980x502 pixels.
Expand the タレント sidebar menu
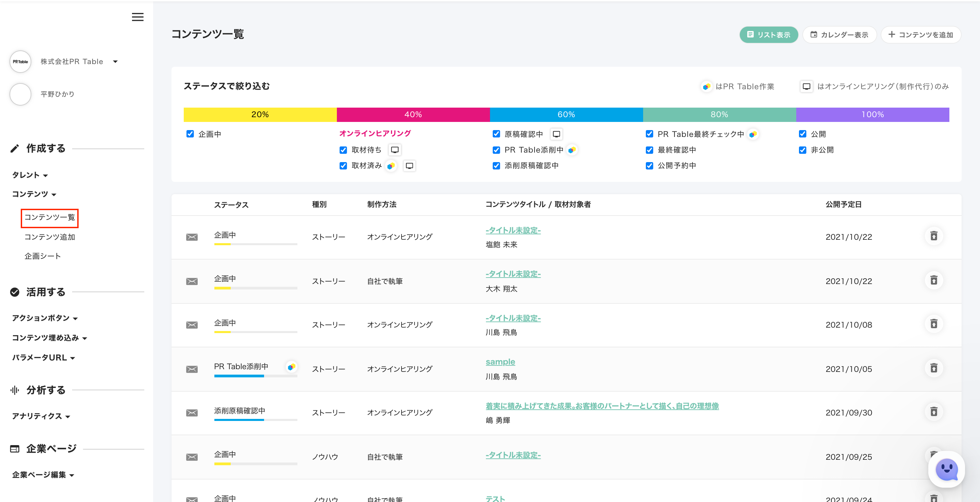30,175
